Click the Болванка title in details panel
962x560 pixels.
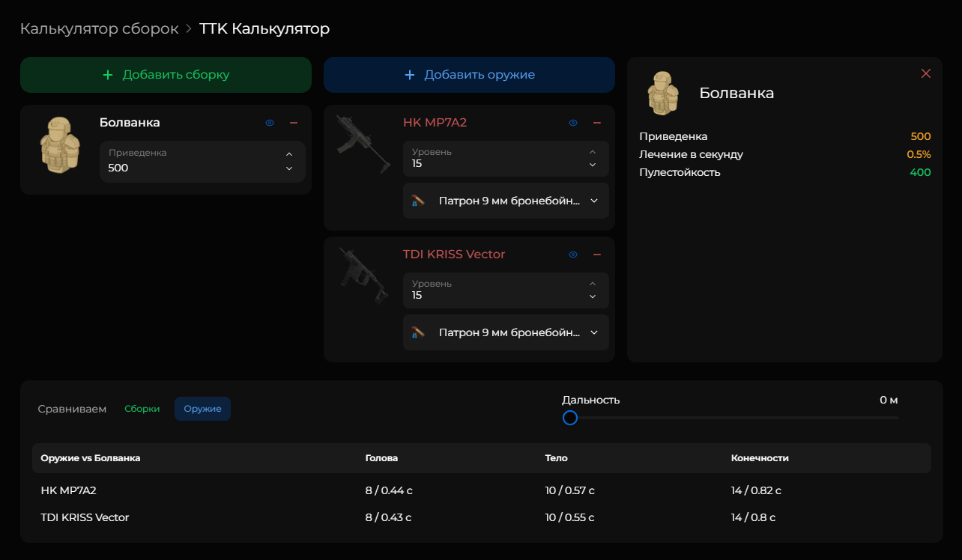click(x=736, y=94)
